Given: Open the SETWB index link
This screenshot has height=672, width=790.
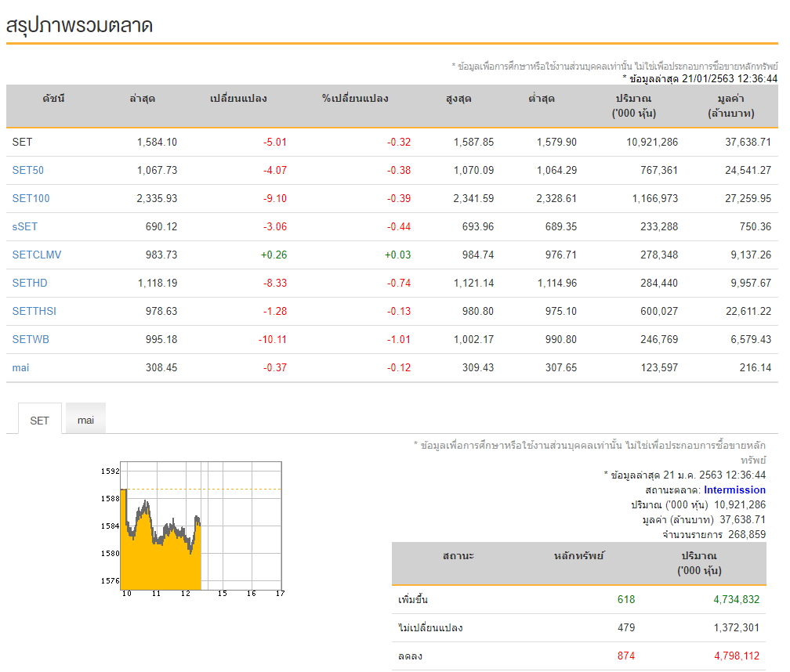Looking at the screenshot, I should click(31, 339).
